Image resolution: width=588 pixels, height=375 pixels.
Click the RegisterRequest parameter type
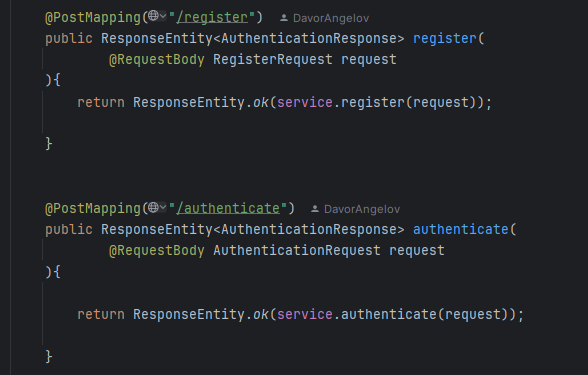(273, 60)
